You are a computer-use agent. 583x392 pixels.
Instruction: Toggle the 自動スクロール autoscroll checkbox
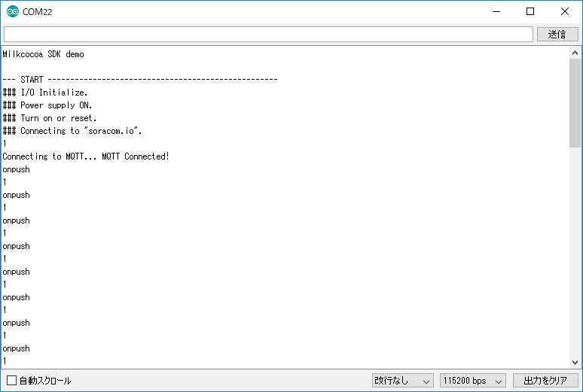click(x=12, y=380)
